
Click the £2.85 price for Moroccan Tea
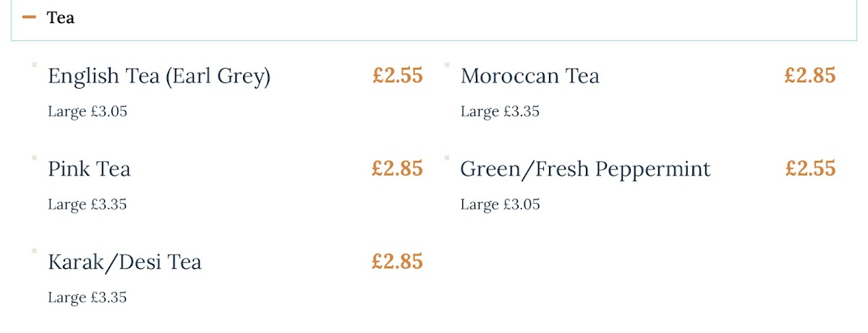[810, 75]
